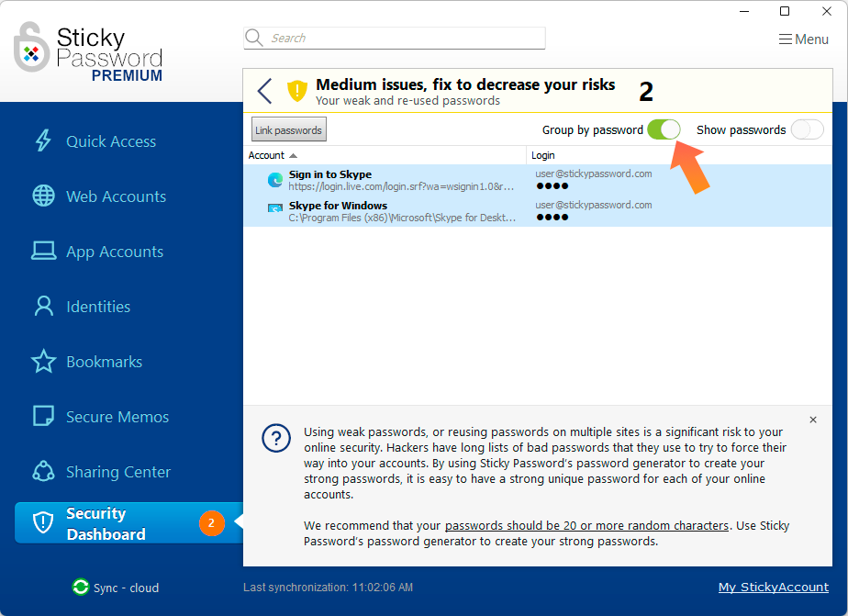Select Security Dashboard in sidebar

click(x=128, y=523)
